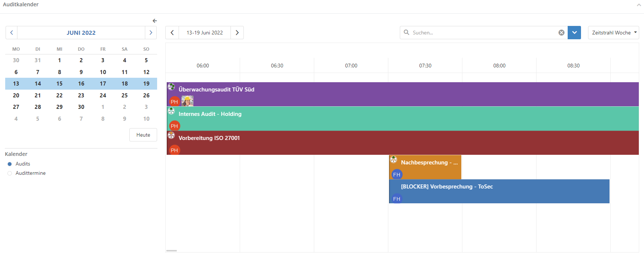Collapse the sidebar with the left arrow icon
Viewport: 644px width, 257px height.
click(x=155, y=21)
